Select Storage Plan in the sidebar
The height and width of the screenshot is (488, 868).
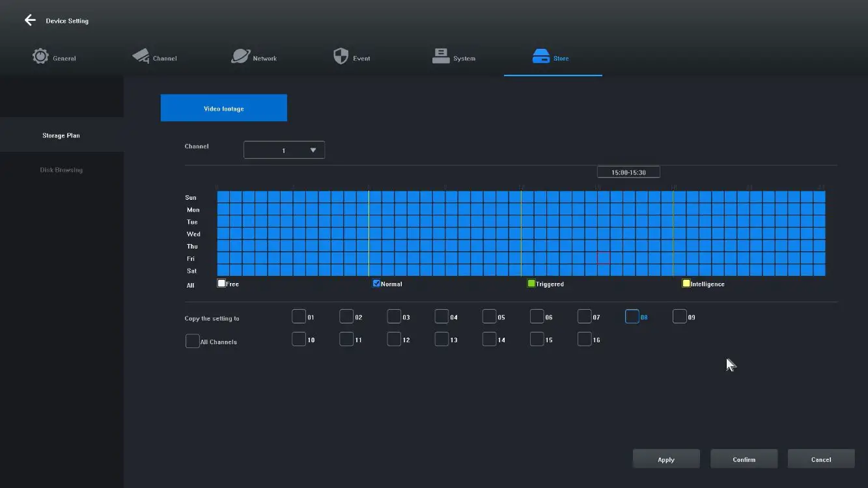61,135
